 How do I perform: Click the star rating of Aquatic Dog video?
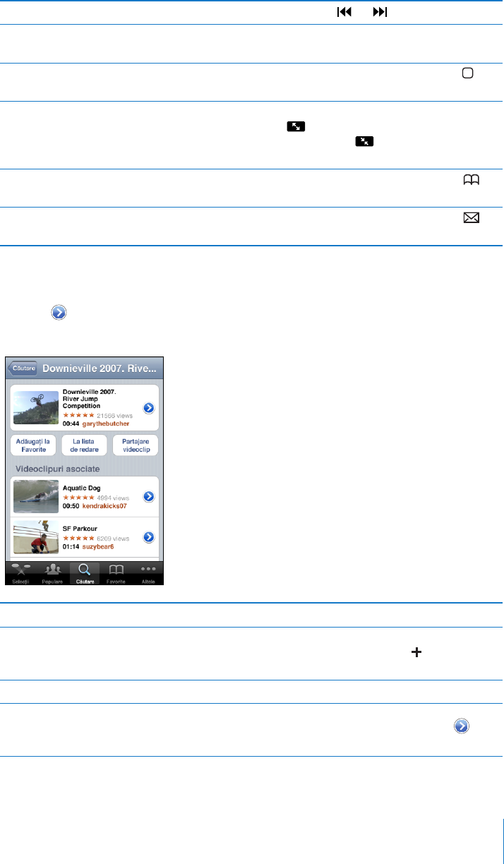pyautogui.click(x=79, y=498)
